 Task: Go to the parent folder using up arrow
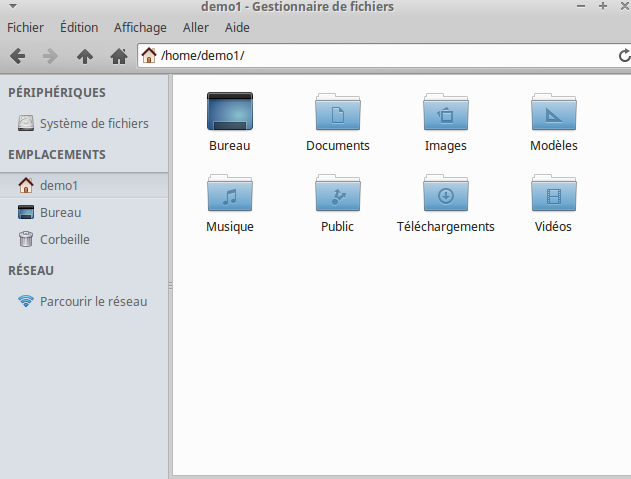click(85, 56)
